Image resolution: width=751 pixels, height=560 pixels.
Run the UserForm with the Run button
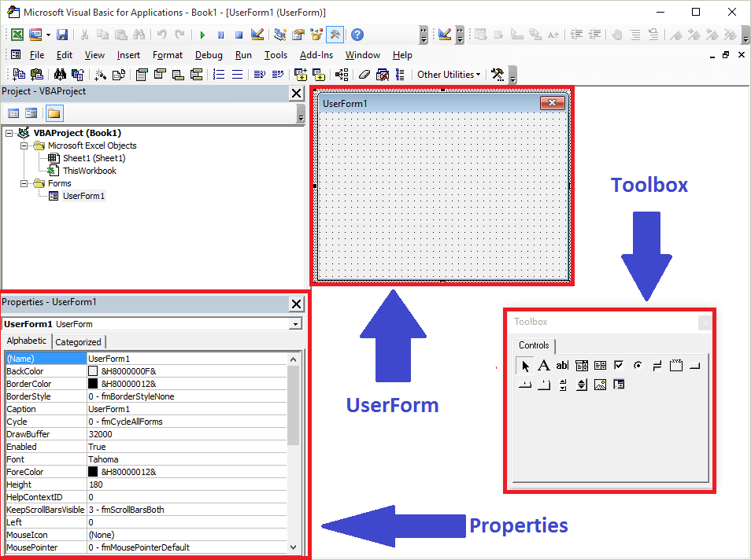202,35
